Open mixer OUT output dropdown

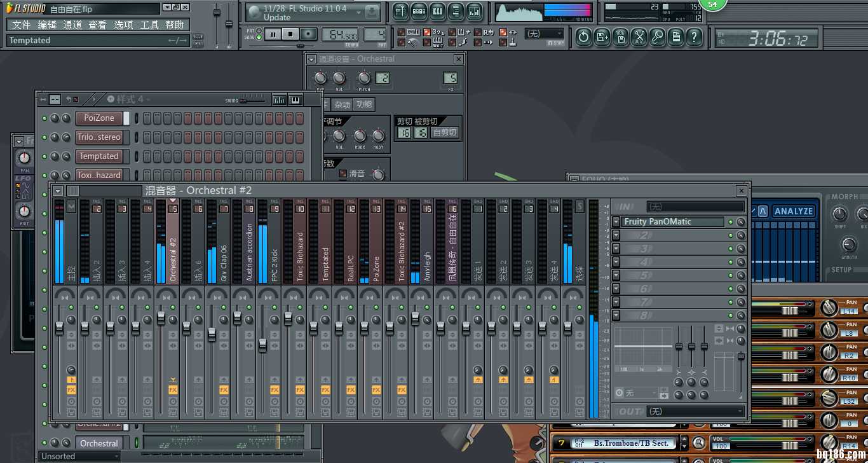pos(696,411)
